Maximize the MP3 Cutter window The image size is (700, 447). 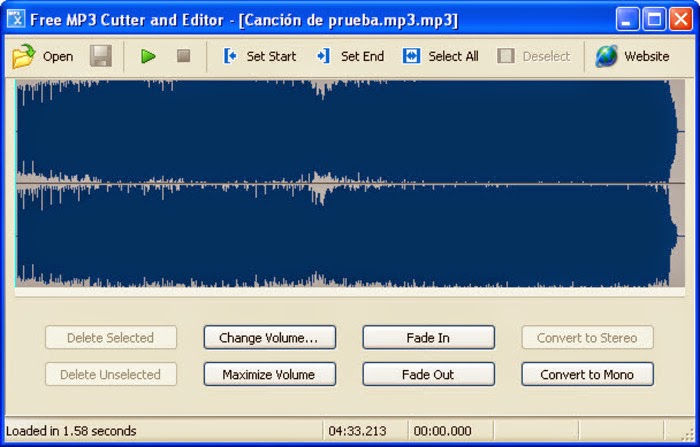pyautogui.click(x=654, y=19)
